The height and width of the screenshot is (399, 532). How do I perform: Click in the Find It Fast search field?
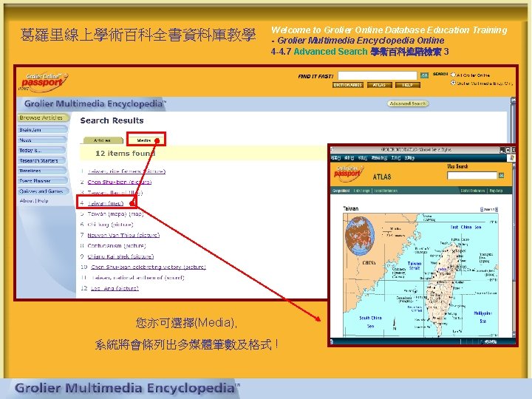[378, 75]
